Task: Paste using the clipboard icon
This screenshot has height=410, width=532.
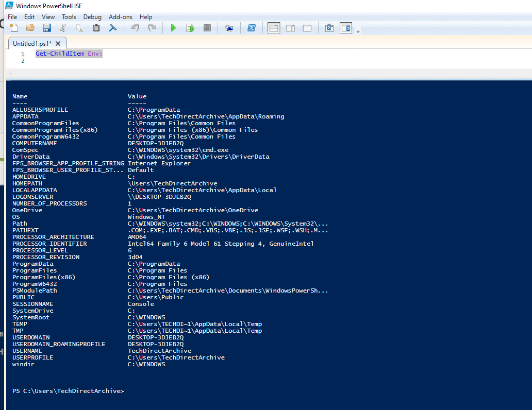Action: coord(96,28)
